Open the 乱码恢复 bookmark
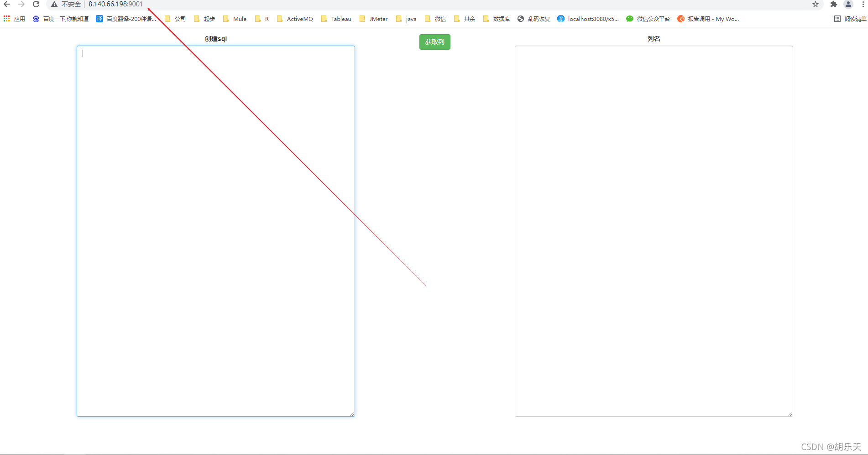The width and height of the screenshot is (868, 455). pos(533,19)
